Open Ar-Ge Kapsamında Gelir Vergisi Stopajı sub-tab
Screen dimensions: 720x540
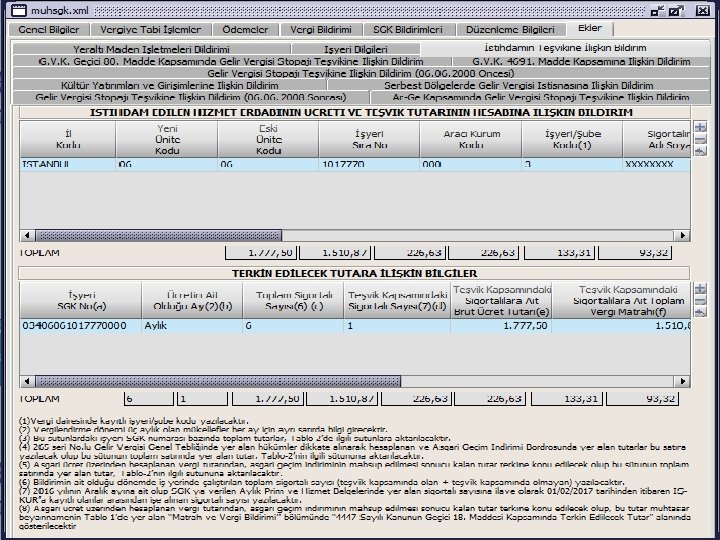click(540, 97)
